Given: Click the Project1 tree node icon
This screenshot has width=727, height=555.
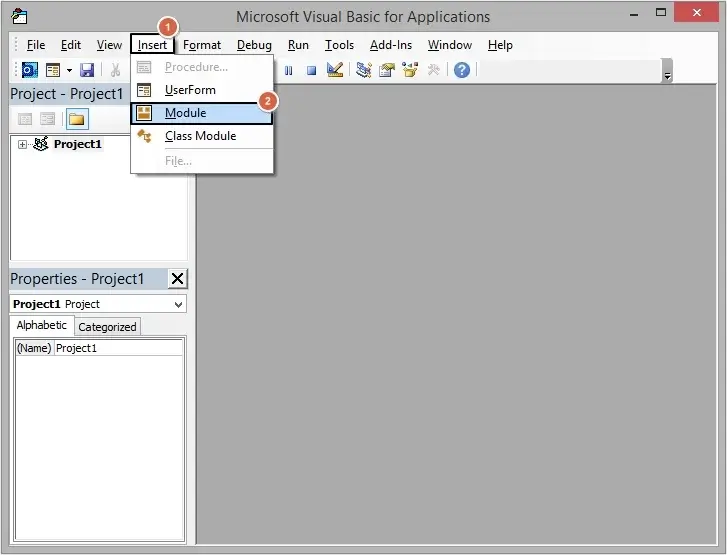Looking at the screenshot, I should [x=41, y=144].
